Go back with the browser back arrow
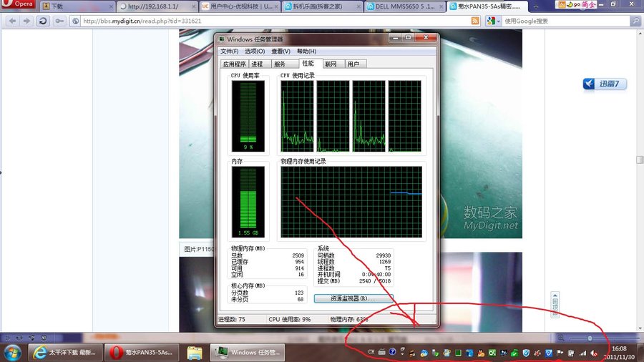The width and height of the screenshot is (644, 362). [x=12, y=21]
